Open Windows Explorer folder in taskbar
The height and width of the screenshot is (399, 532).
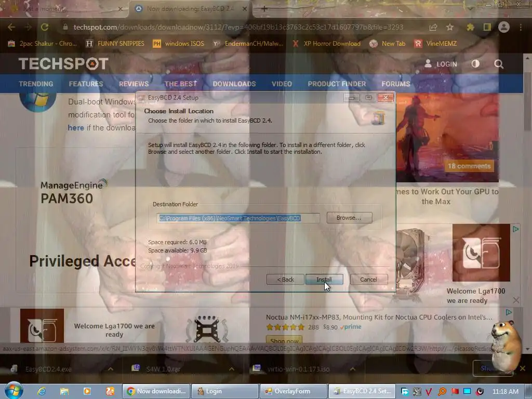pos(64,391)
